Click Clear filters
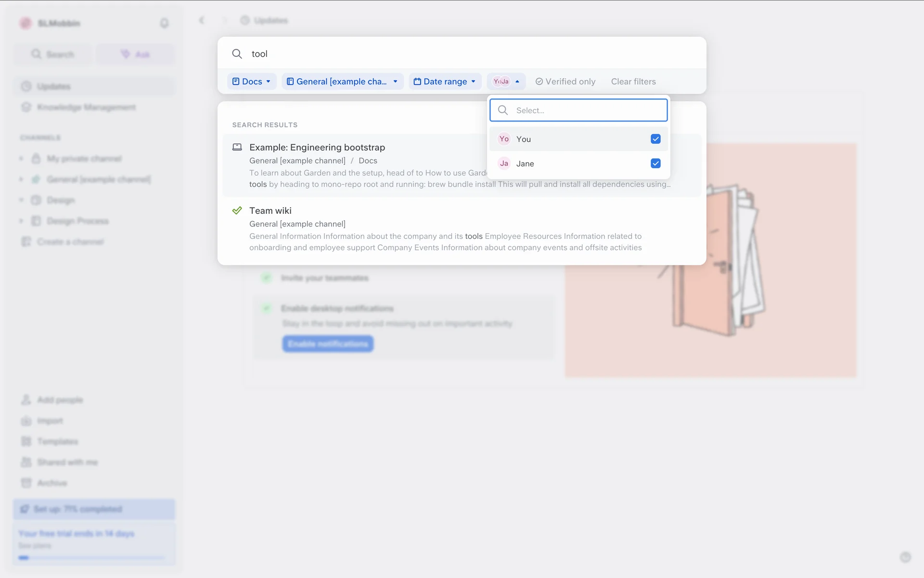Image resolution: width=924 pixels, height=578 pixels. (x=633, y=82)
